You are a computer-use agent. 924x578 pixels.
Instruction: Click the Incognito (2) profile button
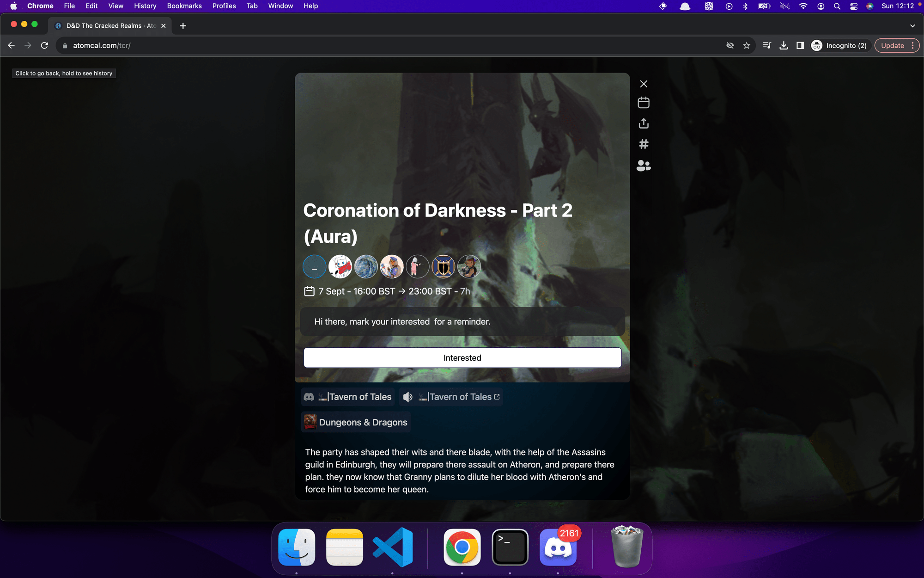840,45
